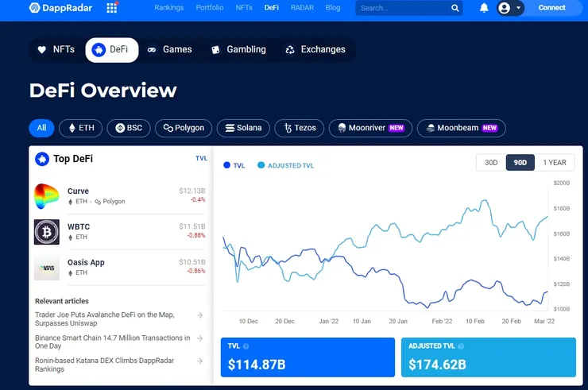Click the gamepad icon beside Games

click(152, 50)
